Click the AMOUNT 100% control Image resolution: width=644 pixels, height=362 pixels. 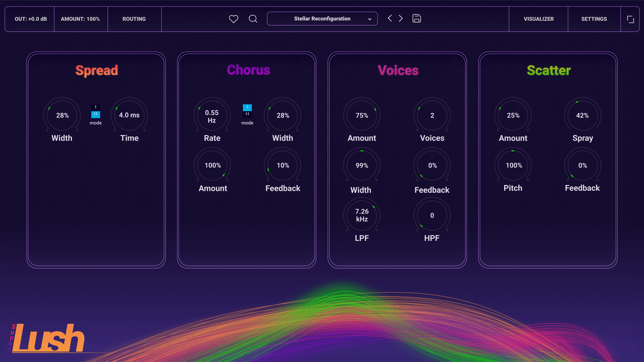click(x=80, y=19)
